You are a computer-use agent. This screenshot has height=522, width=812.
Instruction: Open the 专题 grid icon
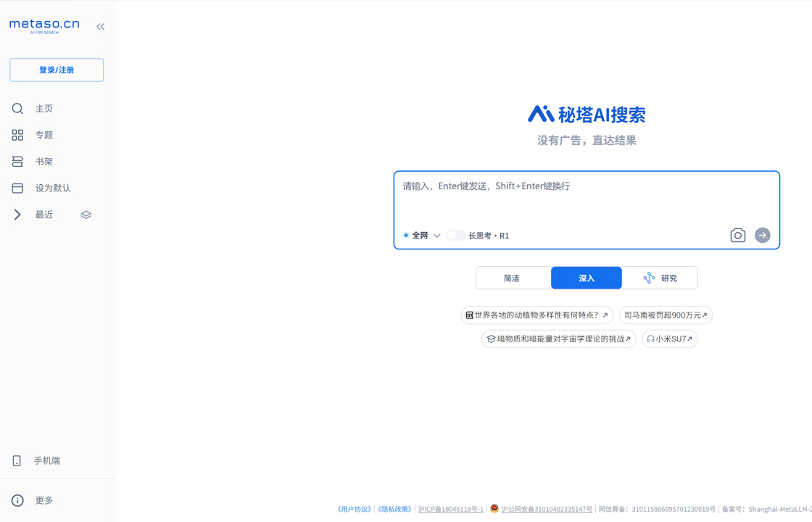(x=17, y=135)
